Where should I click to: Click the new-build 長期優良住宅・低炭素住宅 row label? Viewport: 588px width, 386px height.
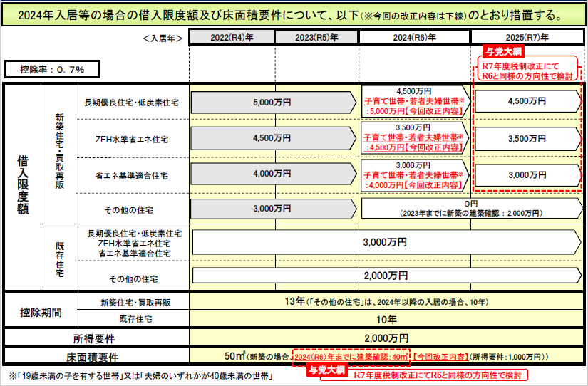(x=132, y=103)
